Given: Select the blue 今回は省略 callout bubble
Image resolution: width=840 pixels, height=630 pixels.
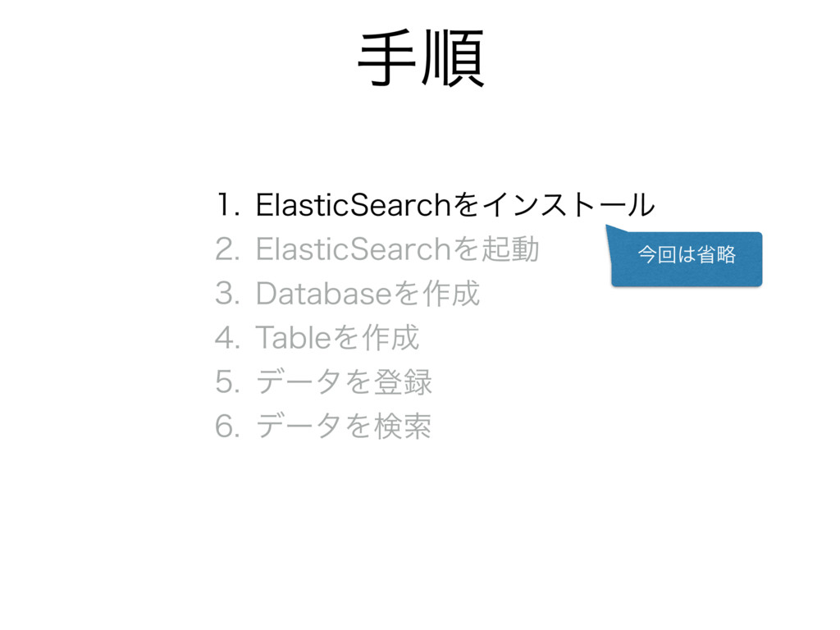Looking at the screenshot, I should [687, 258].
